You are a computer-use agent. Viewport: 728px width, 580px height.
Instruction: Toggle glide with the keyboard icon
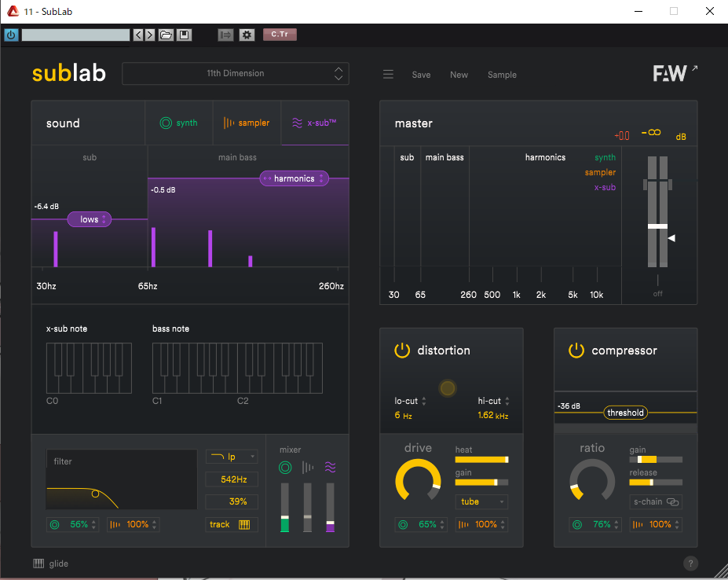[x=38, y=563]
